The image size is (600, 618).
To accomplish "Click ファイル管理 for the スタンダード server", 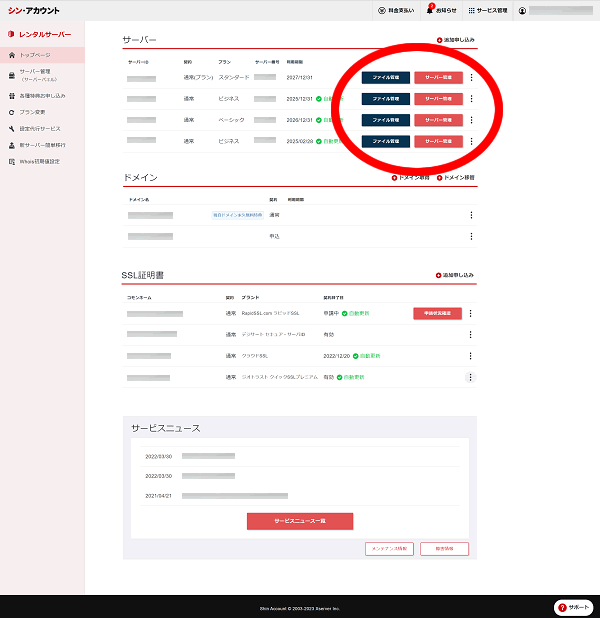I will tap(386, 77).
